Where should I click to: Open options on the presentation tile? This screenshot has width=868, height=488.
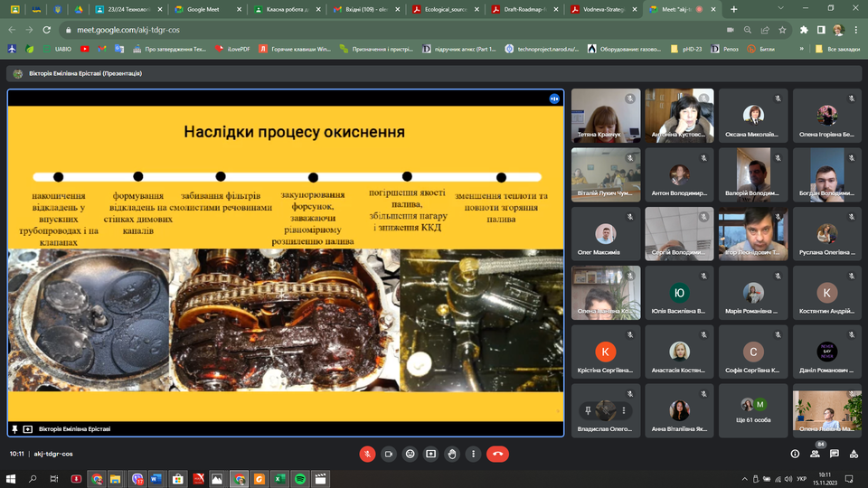coord(553,99)
